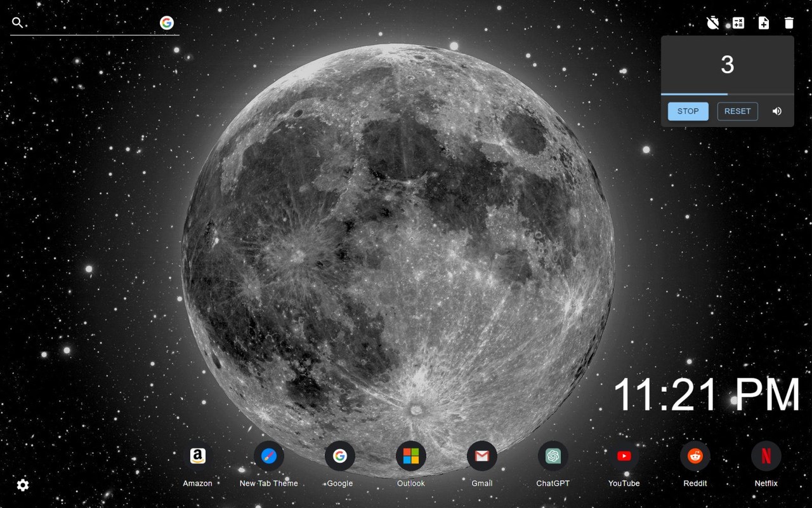The image size is (812, 508).
Task: Open the Outlook shortcut icon
Action: click(x=411, y=456)
